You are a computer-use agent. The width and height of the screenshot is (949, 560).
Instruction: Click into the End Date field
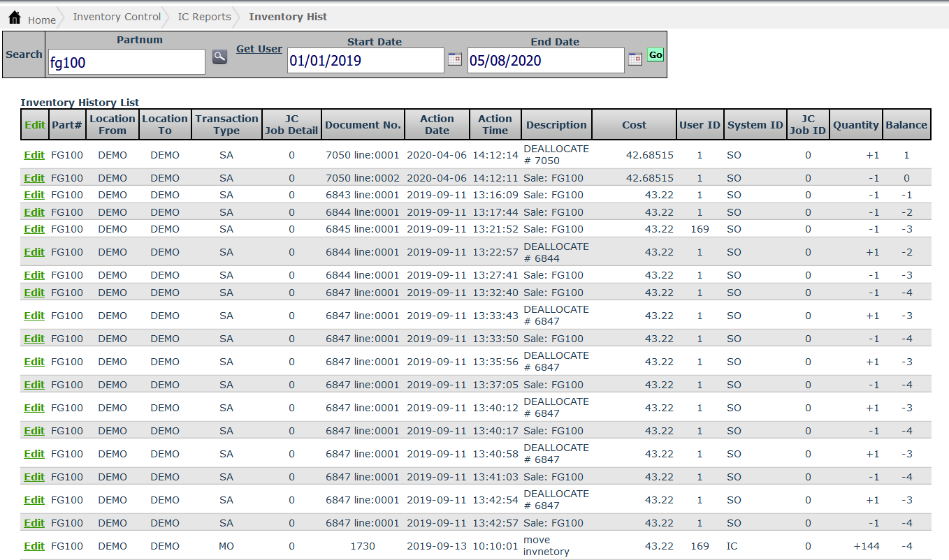(x=545, y=61)
